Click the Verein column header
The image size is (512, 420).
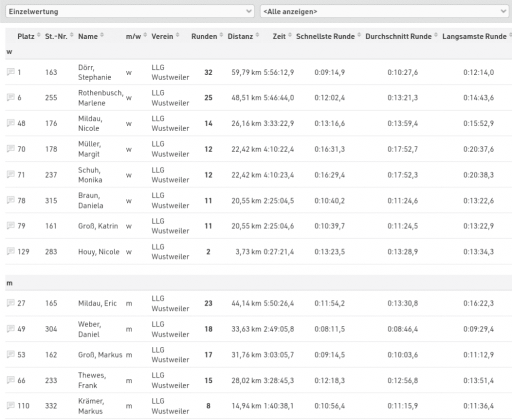(x=162, y=36)
